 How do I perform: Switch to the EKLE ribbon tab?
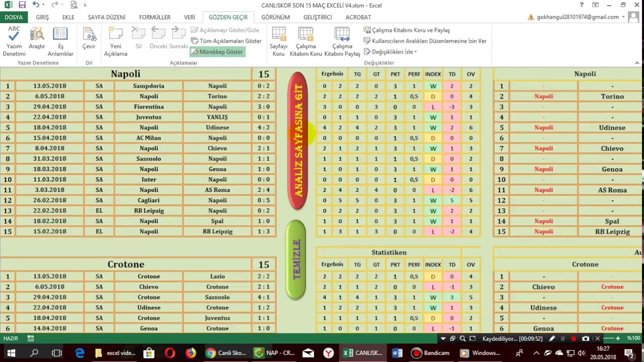click(68, 17)
